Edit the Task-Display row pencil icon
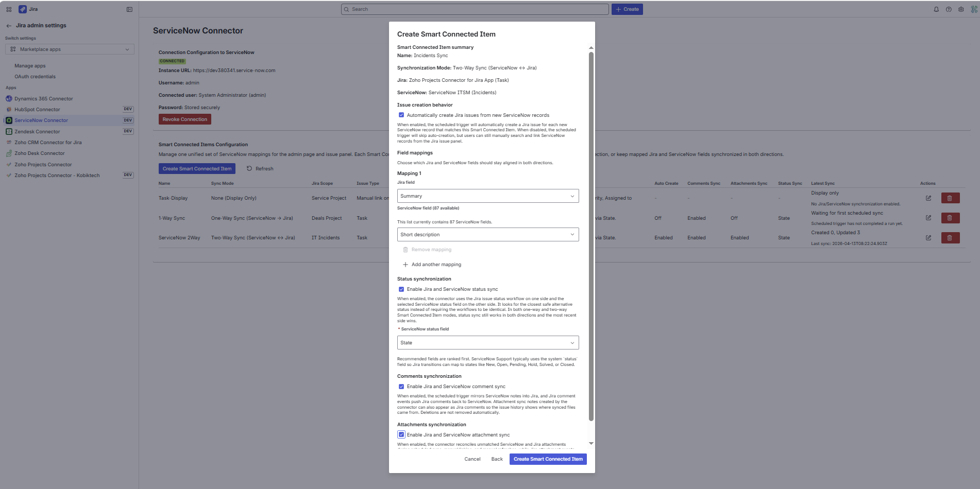 tap(928, 198)
